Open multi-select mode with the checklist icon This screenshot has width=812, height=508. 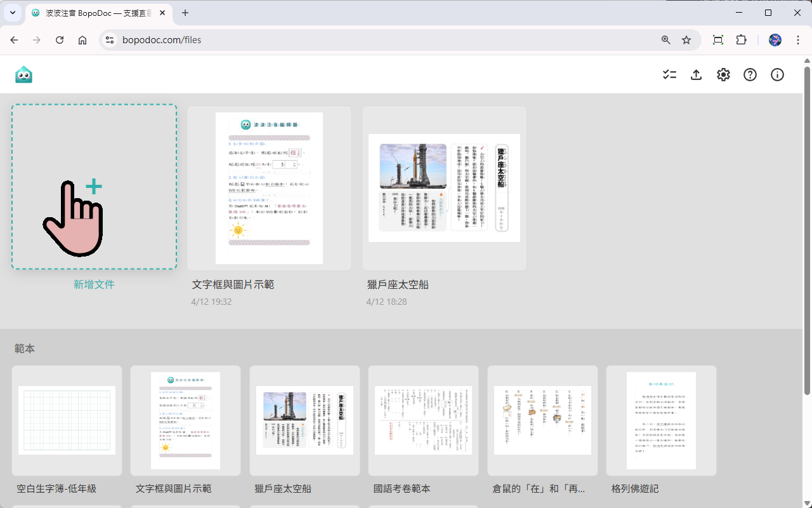click(x=669, y=74)
